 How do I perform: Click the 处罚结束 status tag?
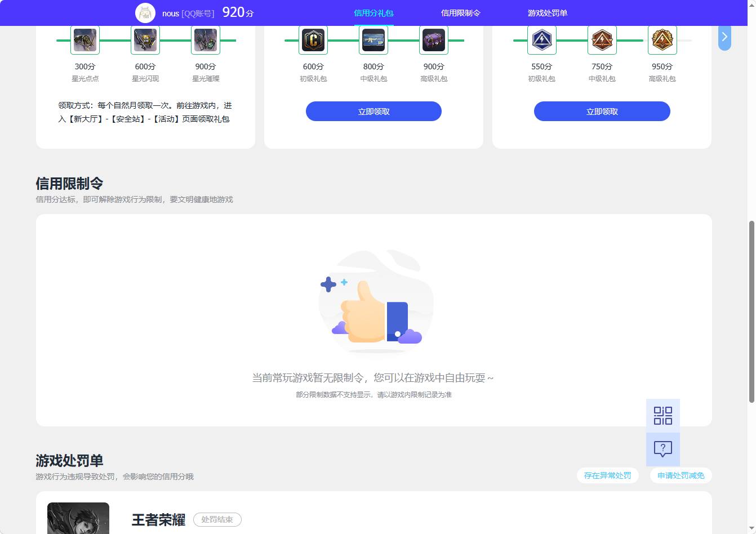click(x=217, y=519)
